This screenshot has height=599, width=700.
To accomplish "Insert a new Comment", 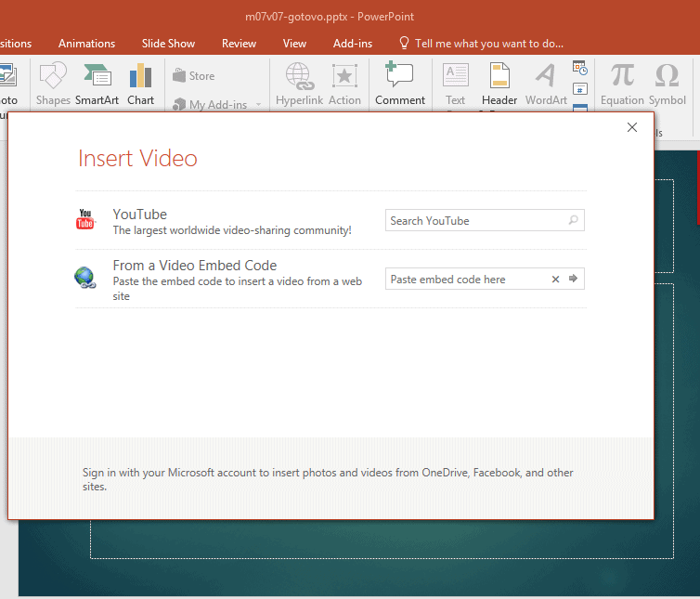I will (x=400, y=84).
